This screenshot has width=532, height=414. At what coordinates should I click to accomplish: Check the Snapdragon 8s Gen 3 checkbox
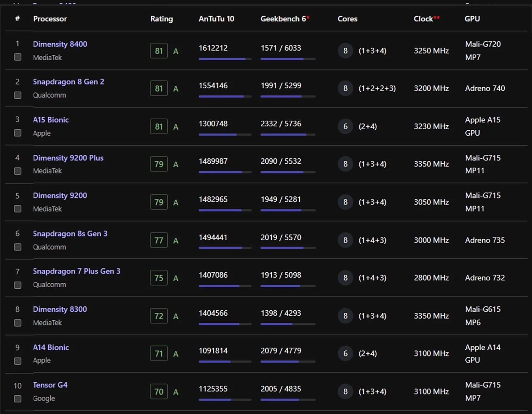(x=17, y=247)
